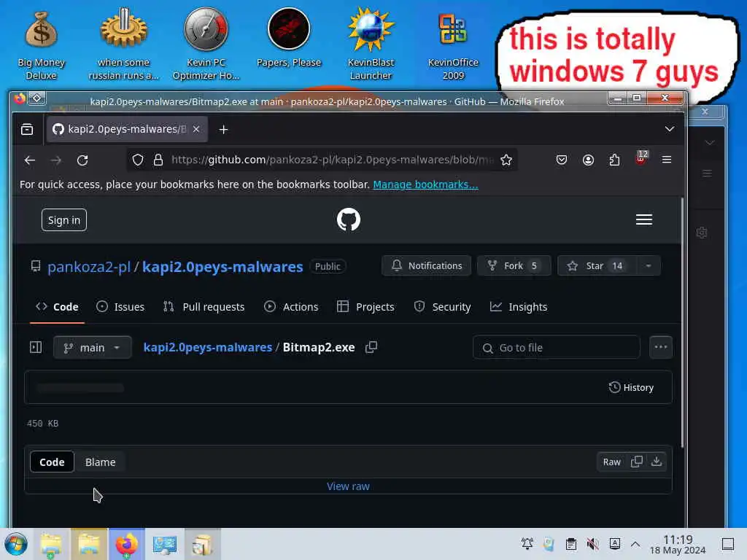Open the main branch selector dropdown
747x560 pixels.
click(x=93, y=348)
